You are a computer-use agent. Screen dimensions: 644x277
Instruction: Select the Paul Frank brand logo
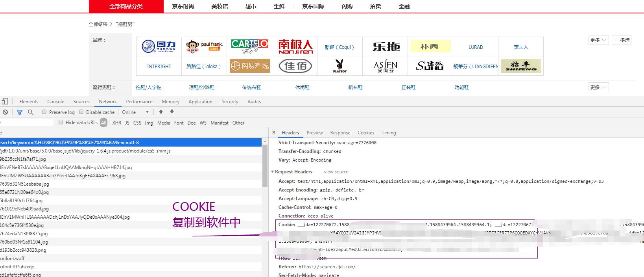[x=204, y=46]
